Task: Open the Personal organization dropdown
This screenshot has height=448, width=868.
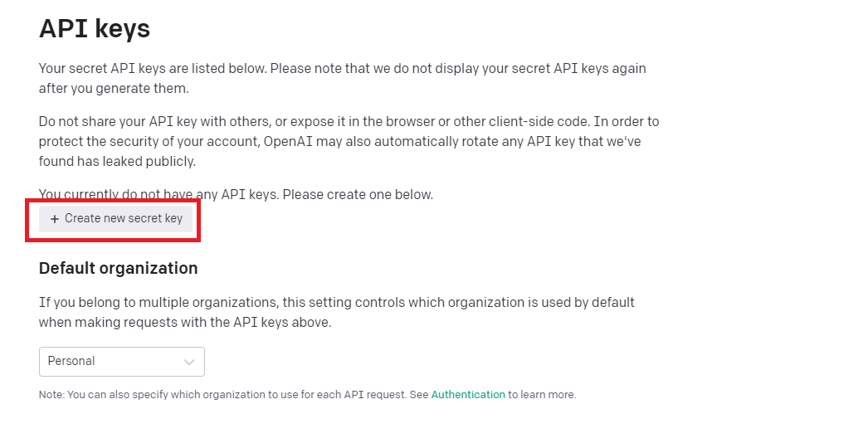Action: click(x=121, y=362)
